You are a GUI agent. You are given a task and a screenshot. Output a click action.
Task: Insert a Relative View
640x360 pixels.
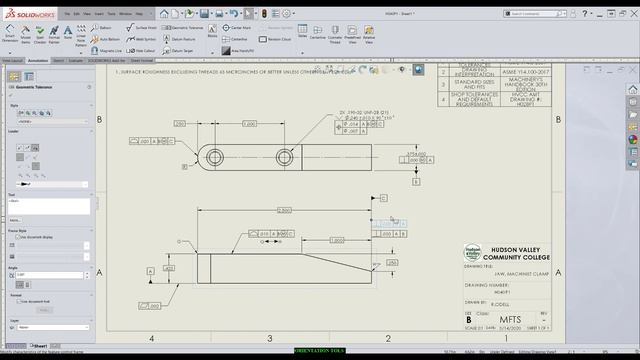pyautogui.click(x=369, y=34)
